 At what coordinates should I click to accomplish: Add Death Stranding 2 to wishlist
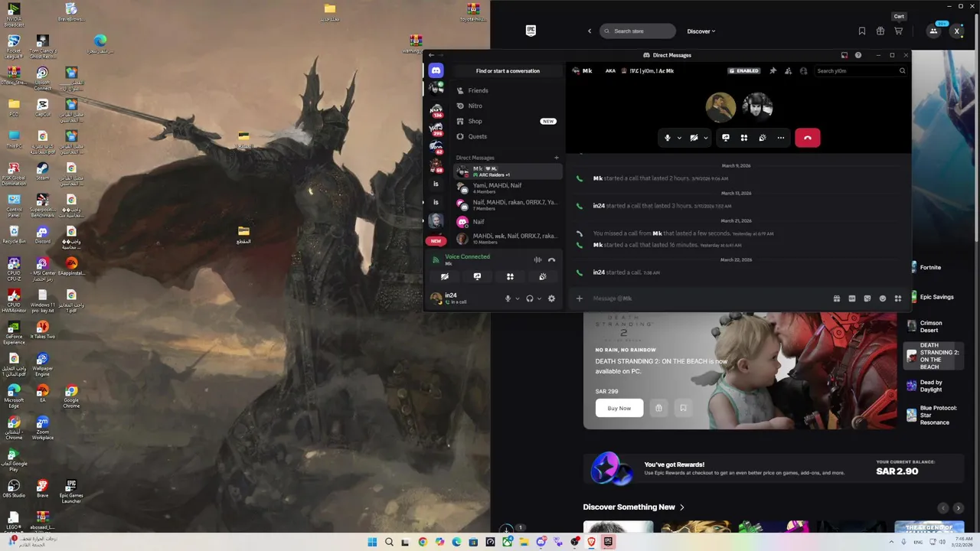point(684,408)
